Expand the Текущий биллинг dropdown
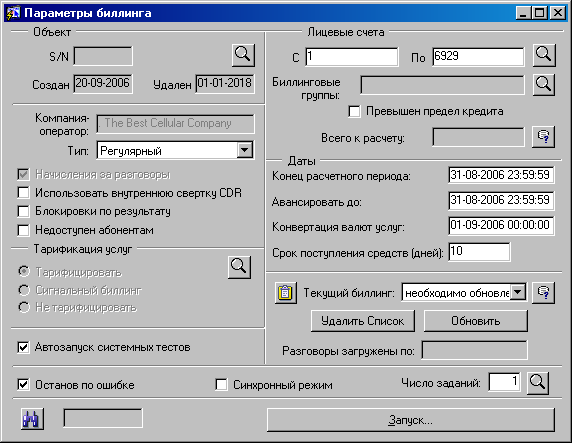Image resolution: width=572 pixels, height=443 pixels. click(518, 292)
